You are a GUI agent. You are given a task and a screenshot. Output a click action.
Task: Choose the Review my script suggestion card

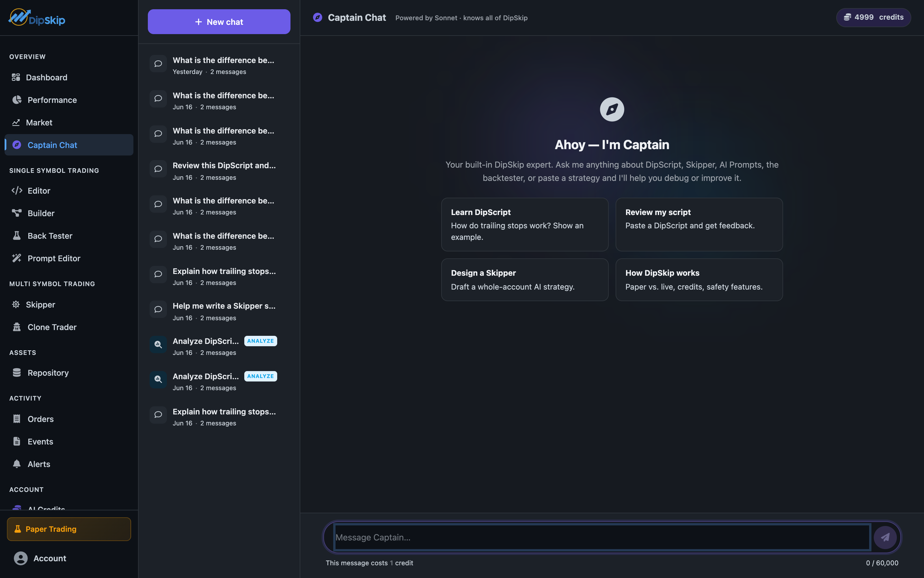pos(699,224)
